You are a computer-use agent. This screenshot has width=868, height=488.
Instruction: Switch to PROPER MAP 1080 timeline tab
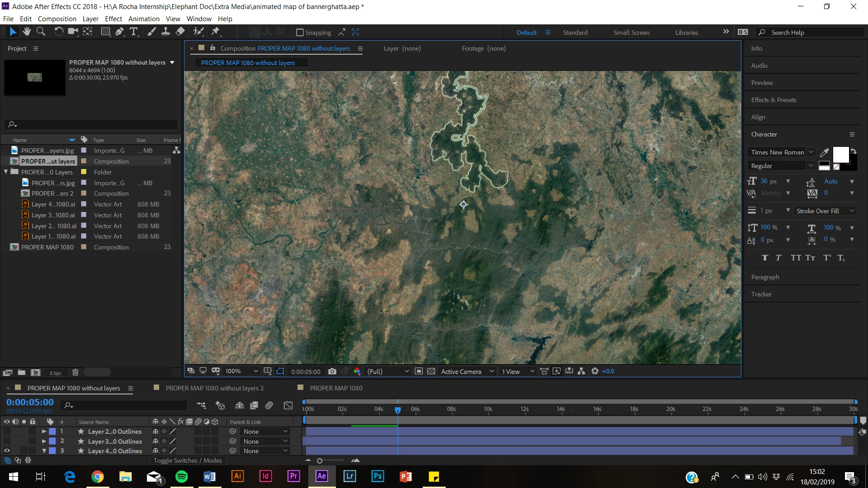click(x=336, y=388)
